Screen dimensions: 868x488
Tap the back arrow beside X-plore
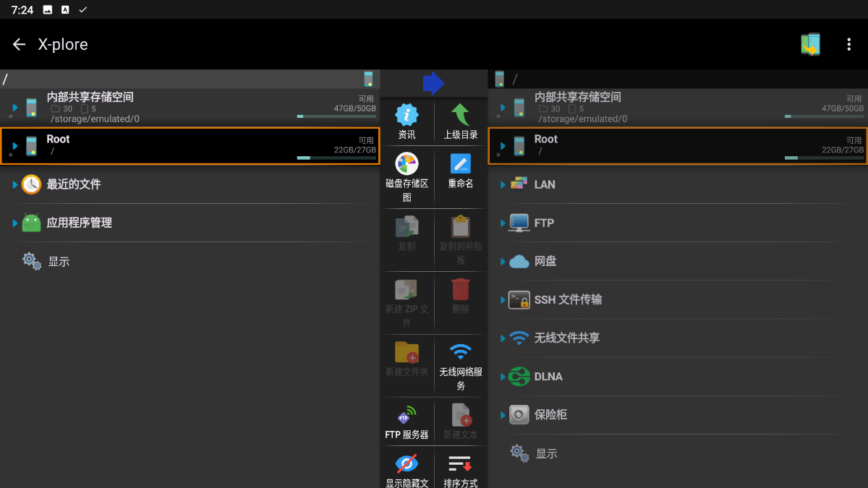click(x=20, y=45)
